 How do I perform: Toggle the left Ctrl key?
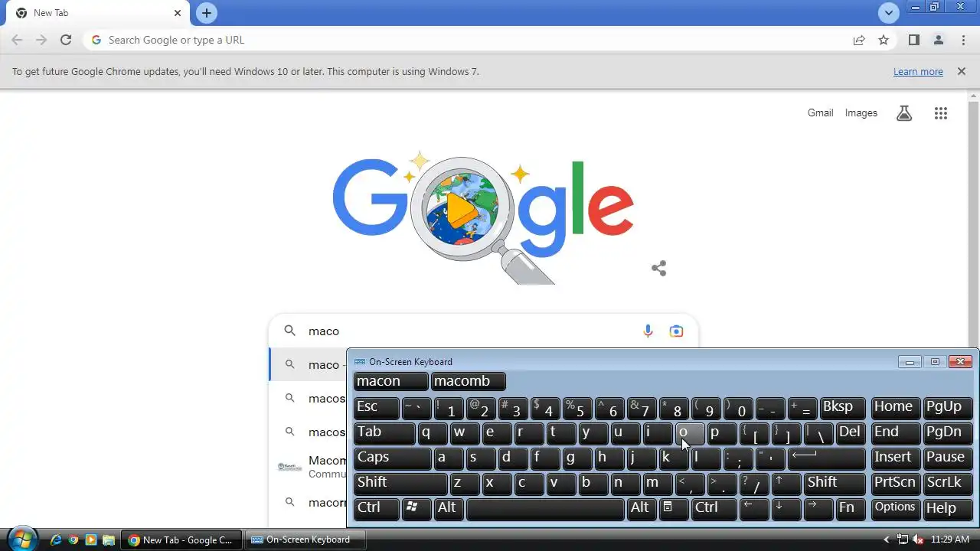click(x=377, y=509)
